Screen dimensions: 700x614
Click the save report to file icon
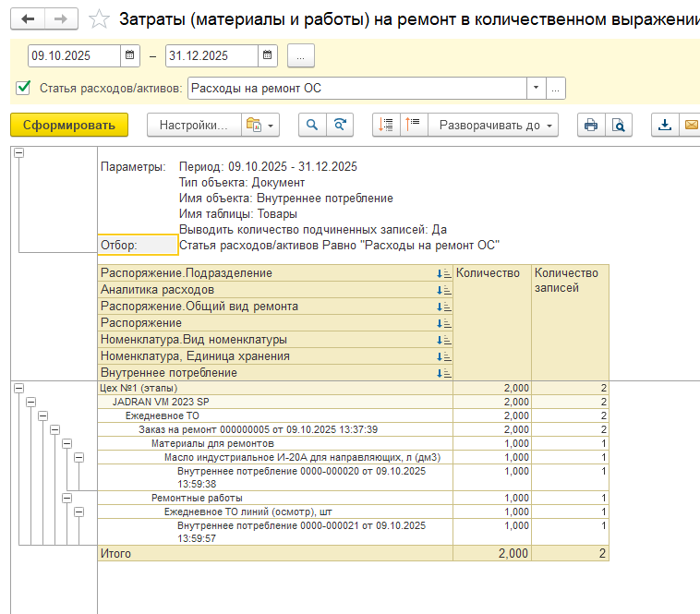coord(664,126)
